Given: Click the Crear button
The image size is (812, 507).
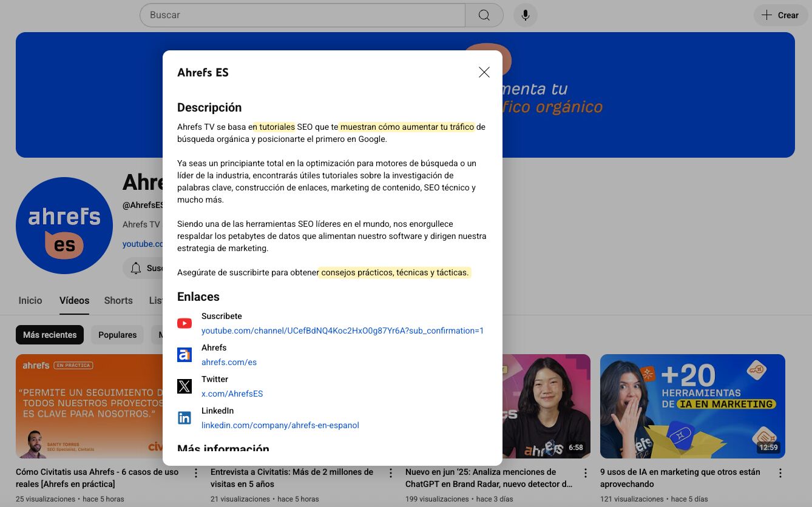Looking at the screenshot, I should 780,15.
